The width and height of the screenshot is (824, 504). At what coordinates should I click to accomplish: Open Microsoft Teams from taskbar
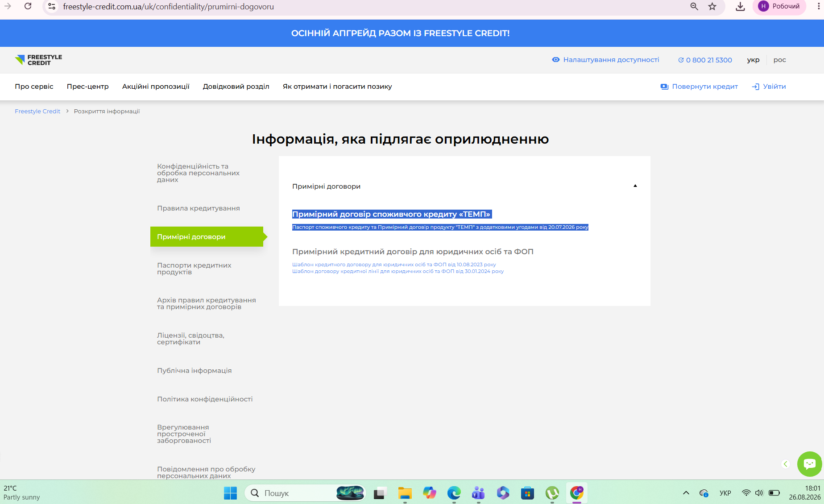click(478, 493)
